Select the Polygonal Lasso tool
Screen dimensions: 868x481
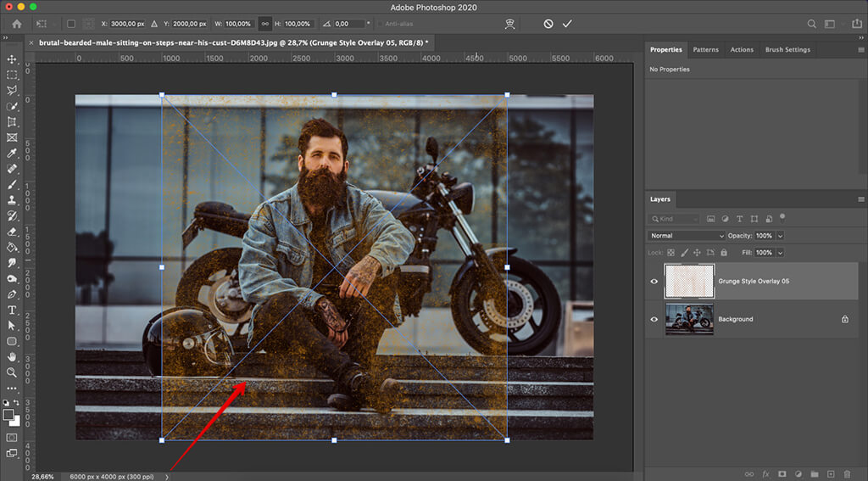12,90
